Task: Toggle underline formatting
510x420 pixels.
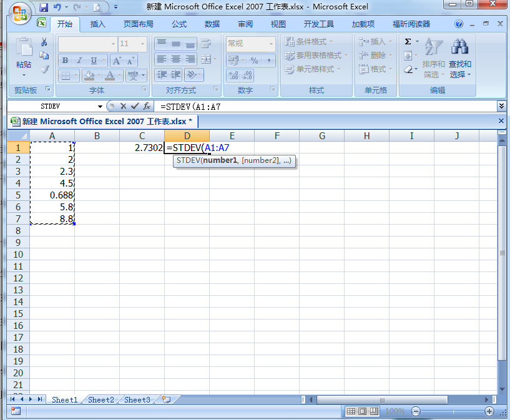Action: coord(94,61)
